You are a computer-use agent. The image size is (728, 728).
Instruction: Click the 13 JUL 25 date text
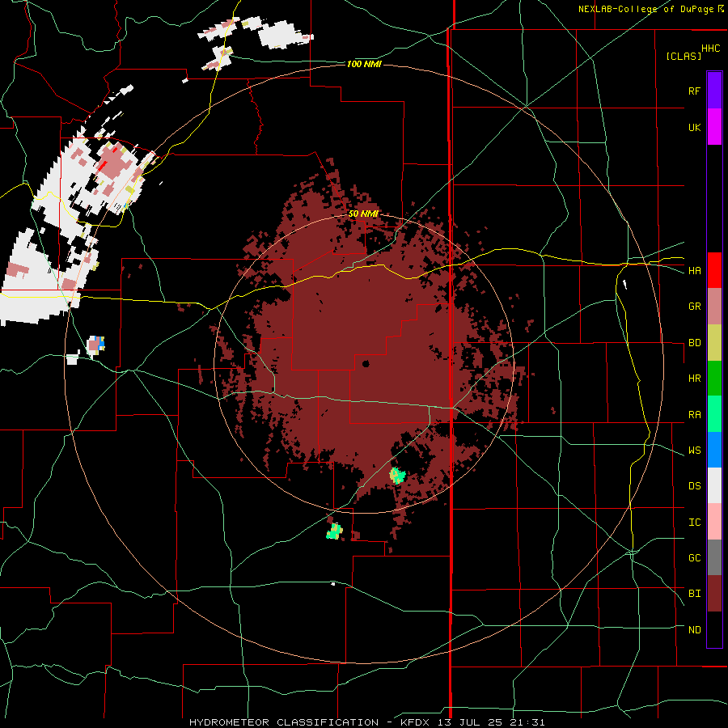pos(470,722)
